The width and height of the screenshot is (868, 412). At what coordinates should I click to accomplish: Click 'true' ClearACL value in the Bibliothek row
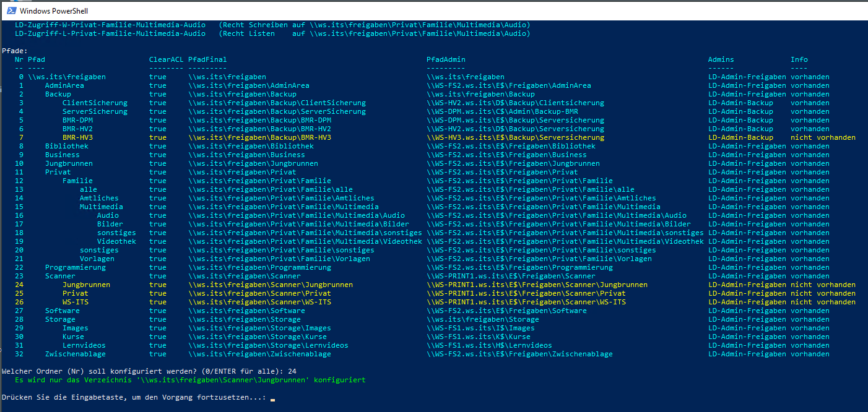click(x=158, y=146)
